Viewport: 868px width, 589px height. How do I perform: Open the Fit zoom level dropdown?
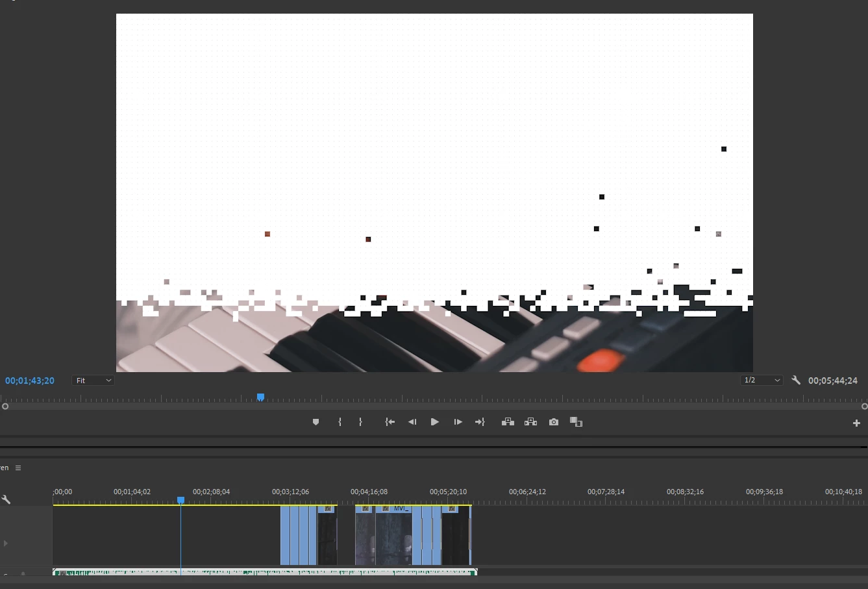click(93, 381)
